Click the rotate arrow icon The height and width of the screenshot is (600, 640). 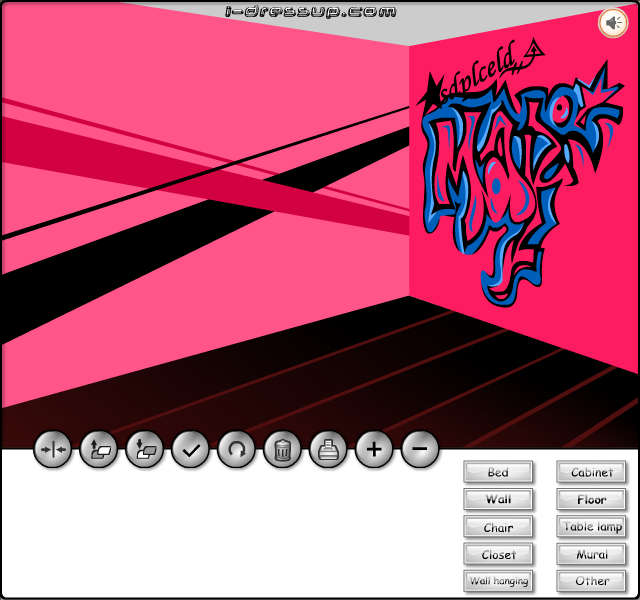coord(236,449)
